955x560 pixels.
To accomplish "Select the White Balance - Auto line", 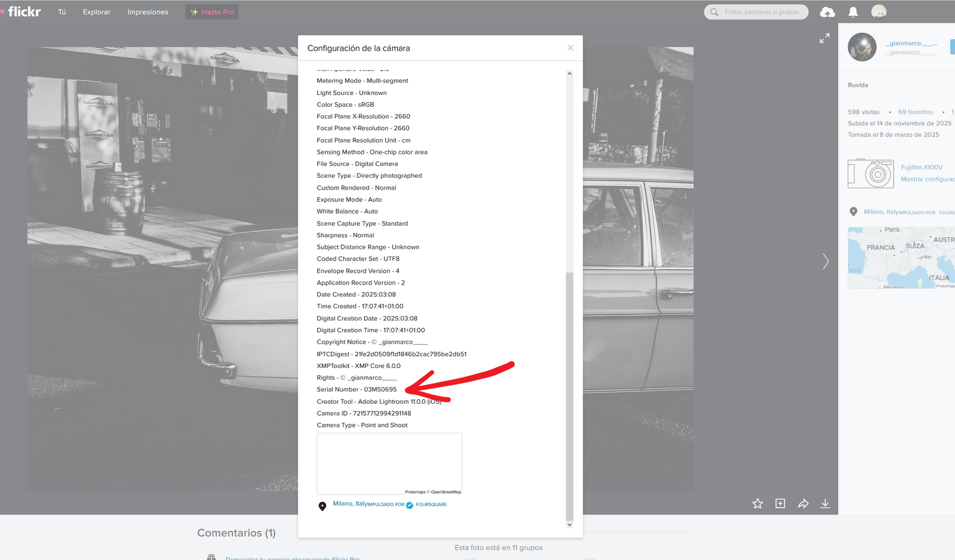I will click(x=347, y=211).
